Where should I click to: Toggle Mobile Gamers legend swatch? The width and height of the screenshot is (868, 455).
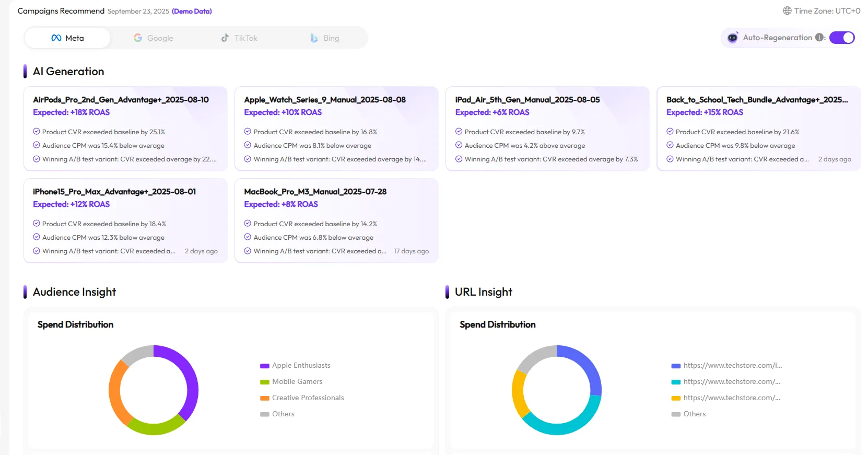coord(265,382)
